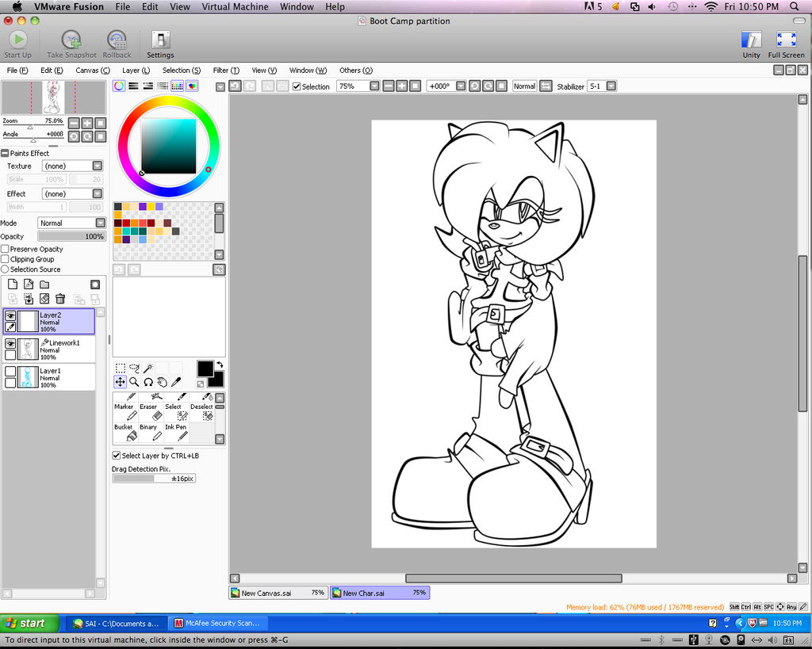Clear the selected layer
Image resolution: width=812 pixels, height=649 pixels.
[44, 299]
